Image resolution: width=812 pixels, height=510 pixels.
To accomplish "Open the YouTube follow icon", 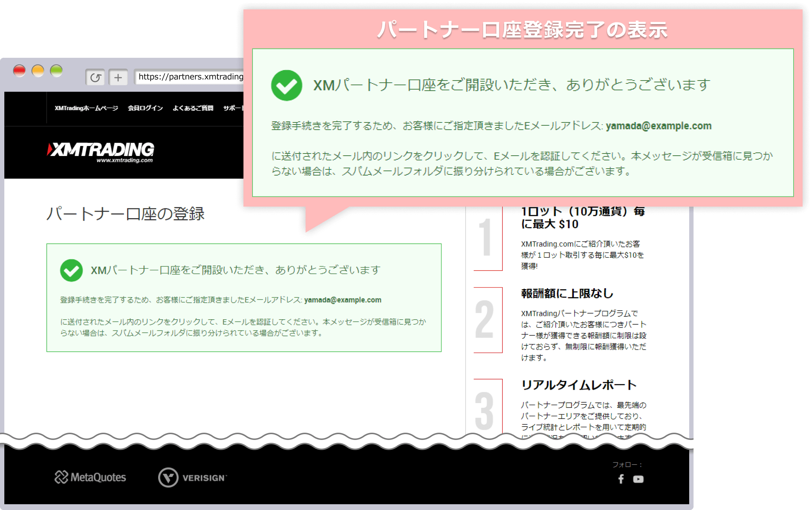I will (x=638, y=479).
